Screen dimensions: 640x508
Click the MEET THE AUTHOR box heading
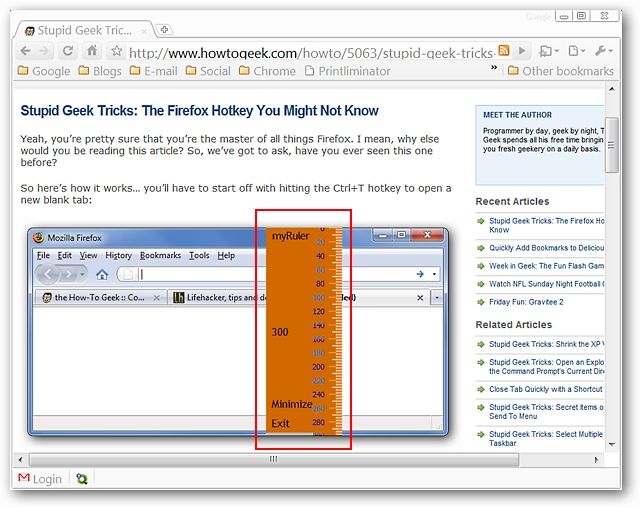pos(517,115)
